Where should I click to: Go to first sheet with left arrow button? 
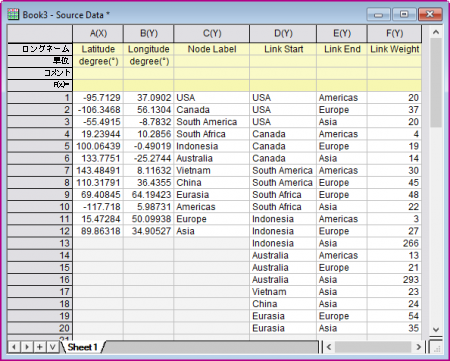(14, 347)
